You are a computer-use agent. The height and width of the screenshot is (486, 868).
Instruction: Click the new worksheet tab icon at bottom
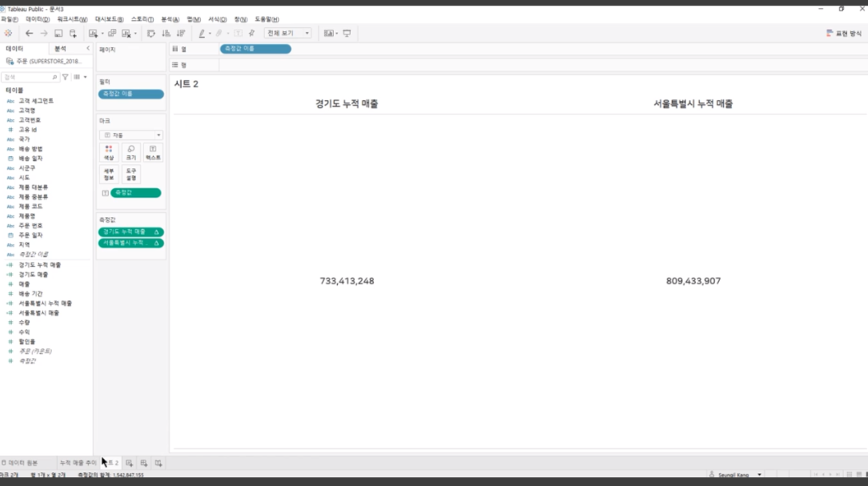129,463
